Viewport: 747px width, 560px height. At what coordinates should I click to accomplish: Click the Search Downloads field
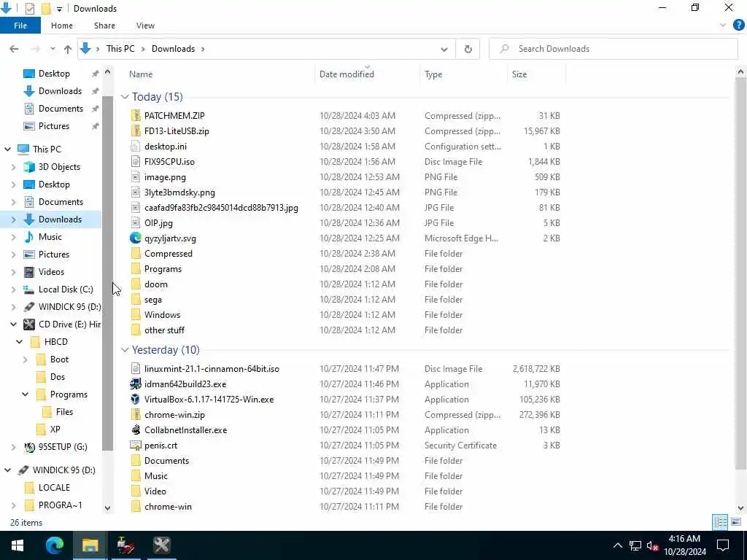pos(613,49)
